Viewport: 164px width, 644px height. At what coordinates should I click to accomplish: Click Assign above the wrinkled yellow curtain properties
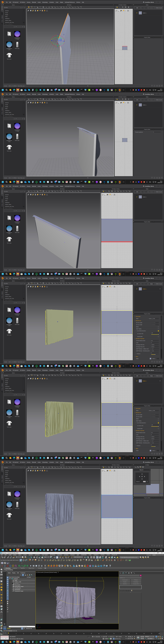coord(151,376)
